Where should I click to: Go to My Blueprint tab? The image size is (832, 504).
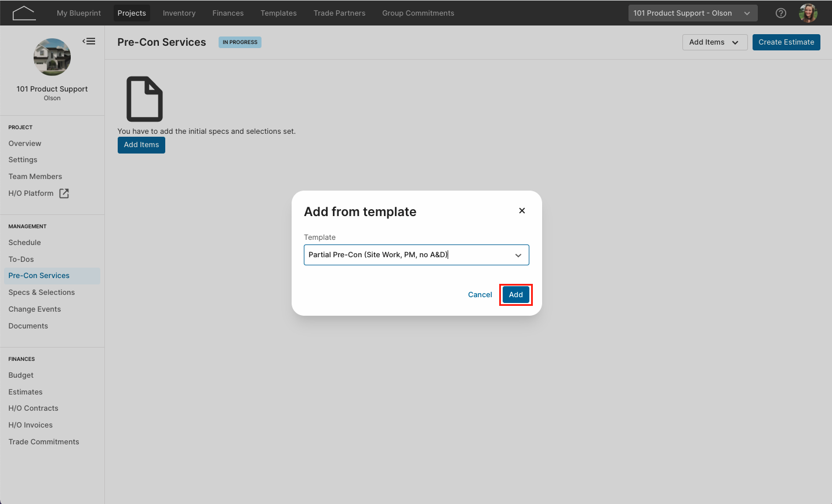(x=79, y=13)
